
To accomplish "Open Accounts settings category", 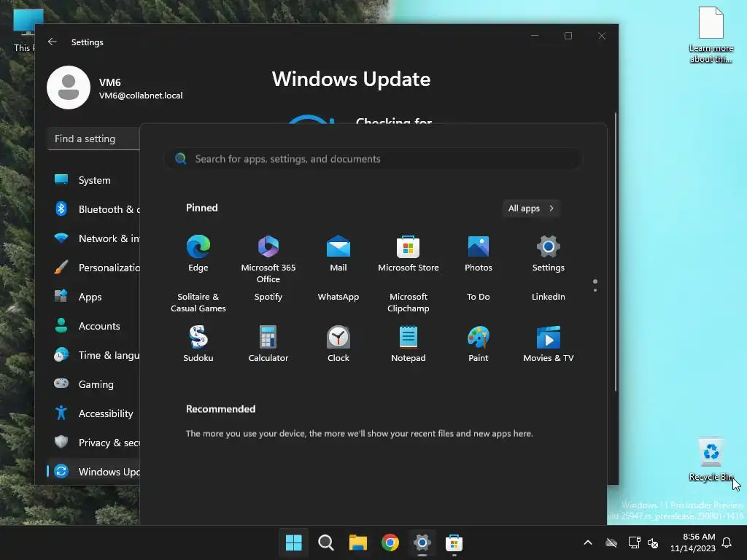I will tap(93, 326).
